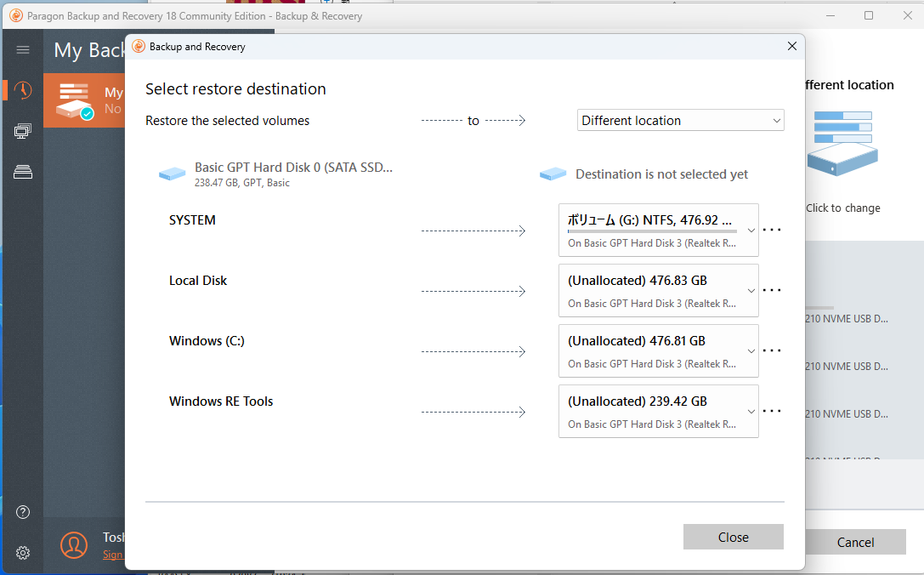Open the settings gear icon
This screenshot has height=575, width=924.
click(23, 553)
